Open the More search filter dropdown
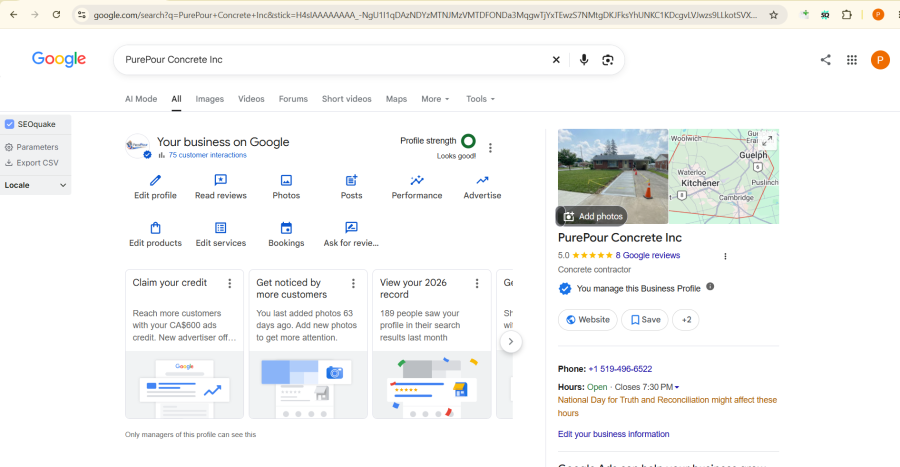The image size is (900, 467). 435,99
